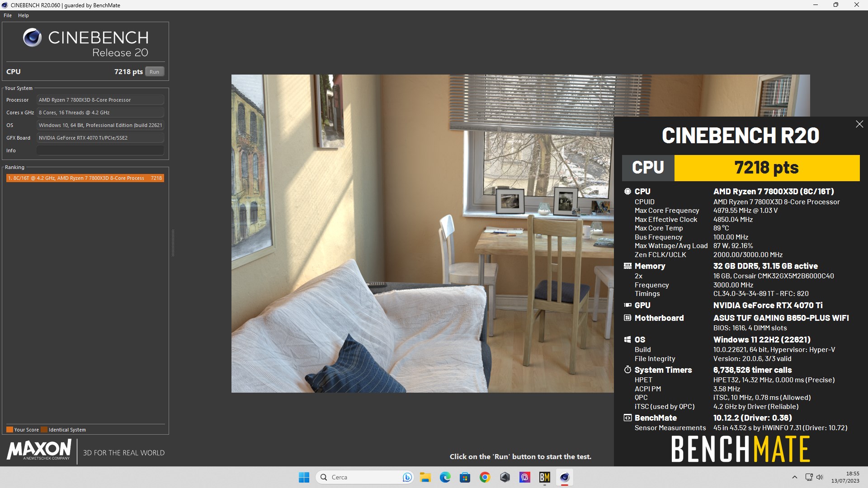Click the BenchMate version icon
This screenshot has height=488, width=868.
click(627, 418)
